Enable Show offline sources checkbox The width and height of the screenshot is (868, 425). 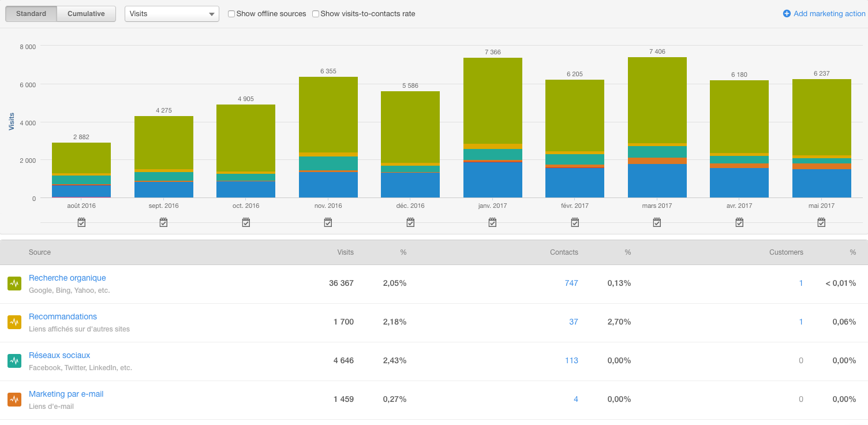[x=231, y=14]
